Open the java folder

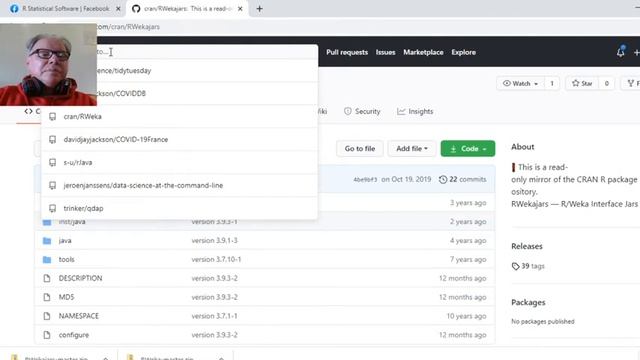(65, 241)
